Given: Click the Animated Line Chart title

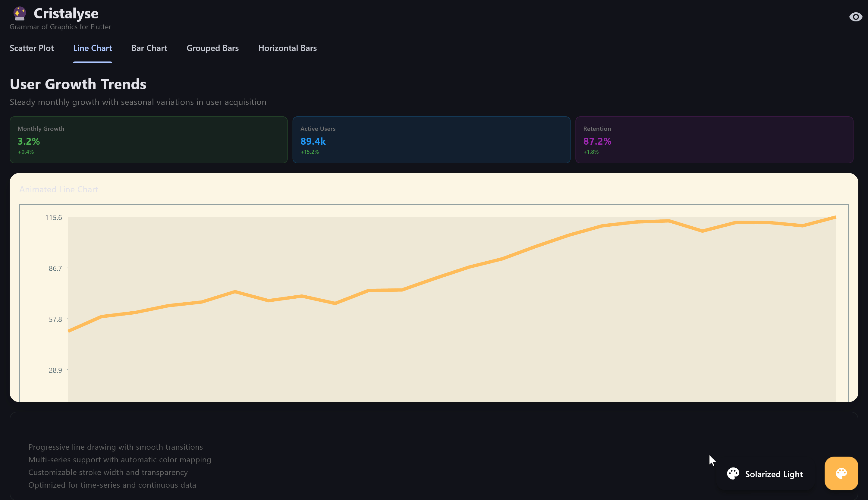Looking at the screenshot, I should tap(58, 189).
